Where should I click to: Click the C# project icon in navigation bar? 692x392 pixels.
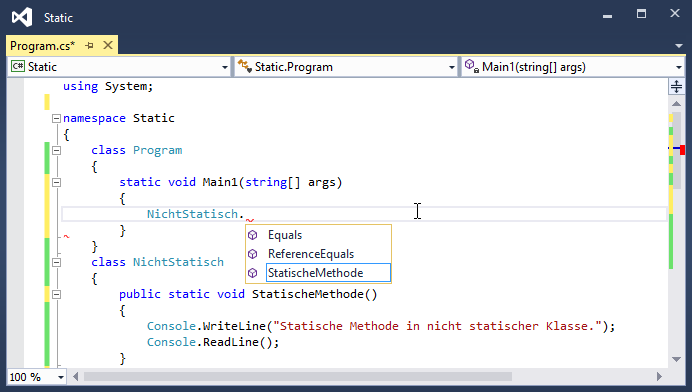[x=18, y=67]
